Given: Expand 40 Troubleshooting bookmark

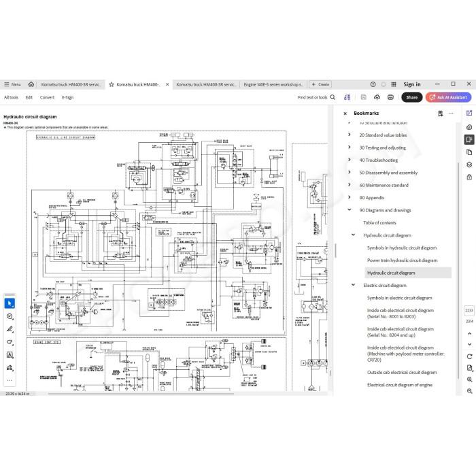Looking at the screenshot, I should click(350, 160).
